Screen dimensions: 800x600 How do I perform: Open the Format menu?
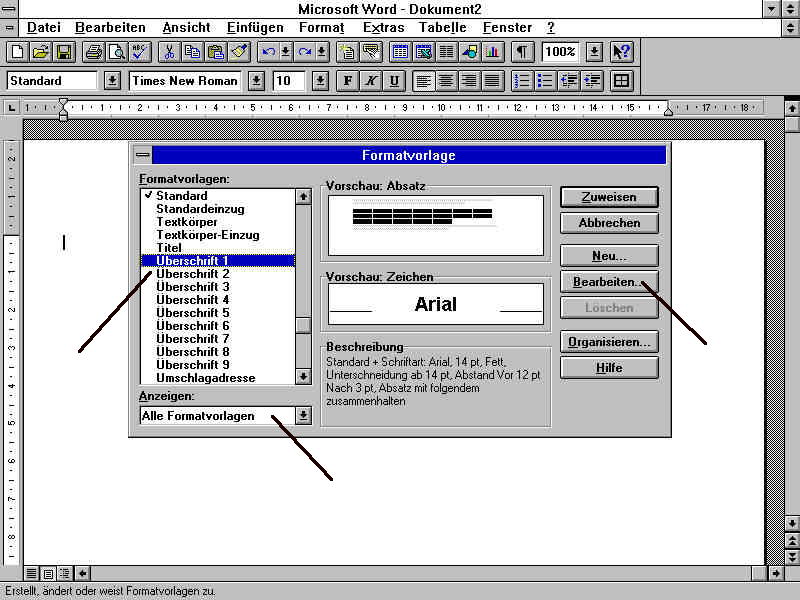[321, 28]
